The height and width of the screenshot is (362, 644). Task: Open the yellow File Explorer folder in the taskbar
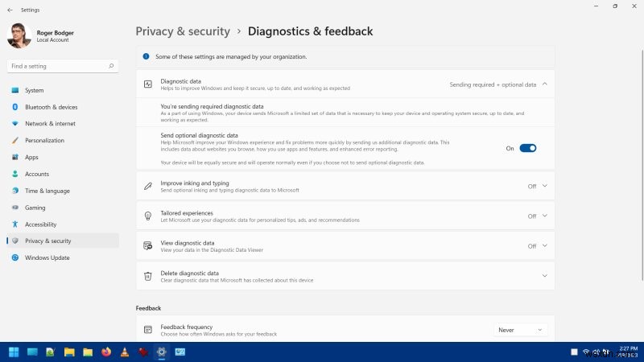point(69,352)
